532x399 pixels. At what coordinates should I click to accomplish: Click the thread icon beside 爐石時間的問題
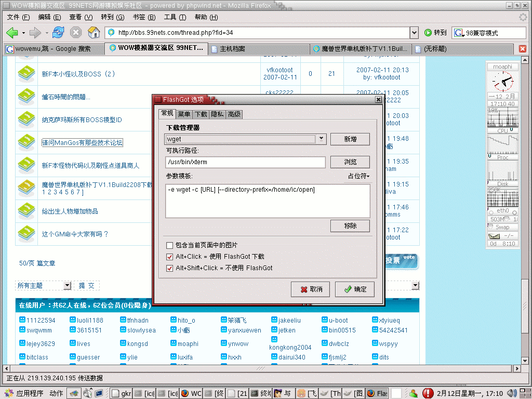click(26, 97)
